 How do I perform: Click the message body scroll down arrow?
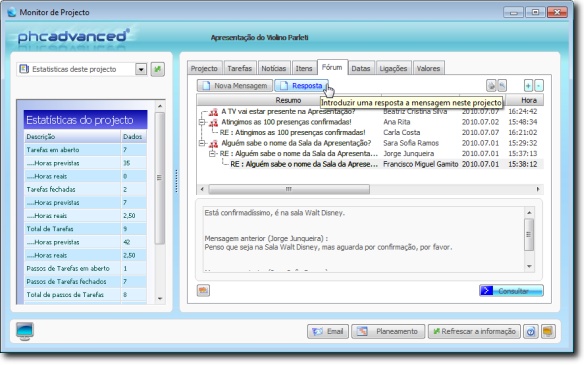pos(529,266)
